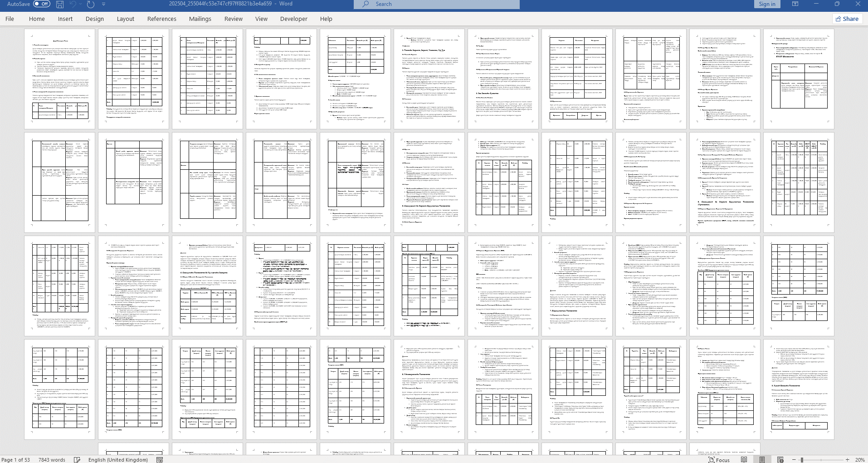Click the first page in second row
This screenshot has width=868, height=463.
point(60,182)
